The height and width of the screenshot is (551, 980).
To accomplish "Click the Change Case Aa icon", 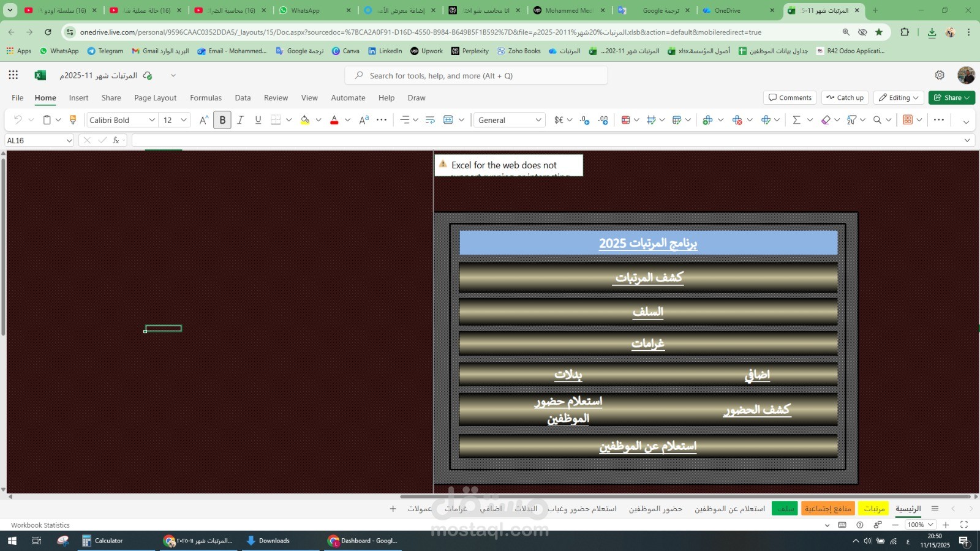I will click(x=364, y=120).
